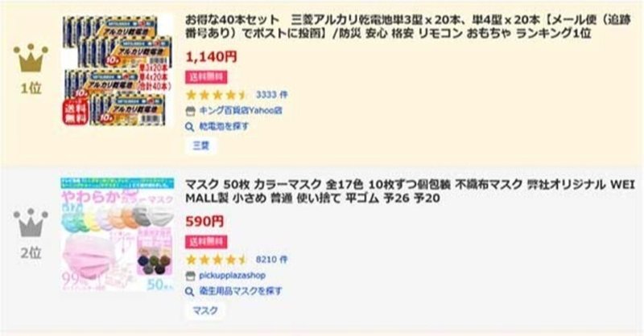View the 8210 件 reviews link
644x336 pixels.
pos(271,260)
